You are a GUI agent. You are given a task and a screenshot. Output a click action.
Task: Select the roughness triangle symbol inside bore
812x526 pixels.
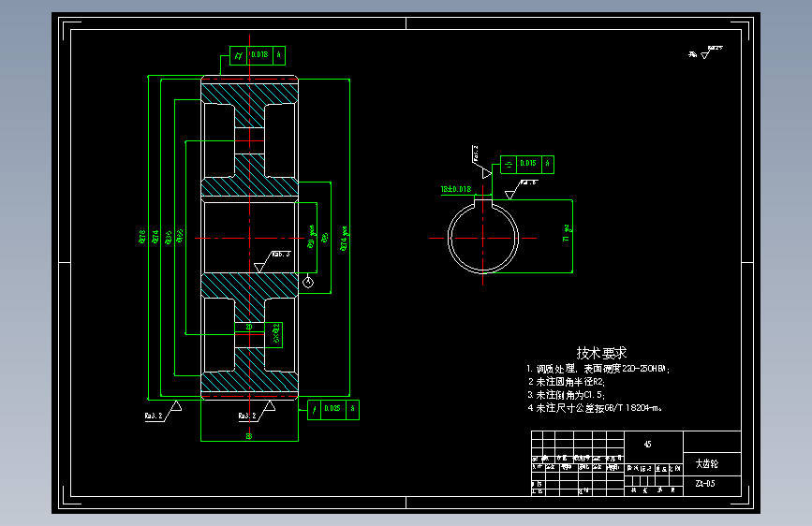(x=259, y=267)
